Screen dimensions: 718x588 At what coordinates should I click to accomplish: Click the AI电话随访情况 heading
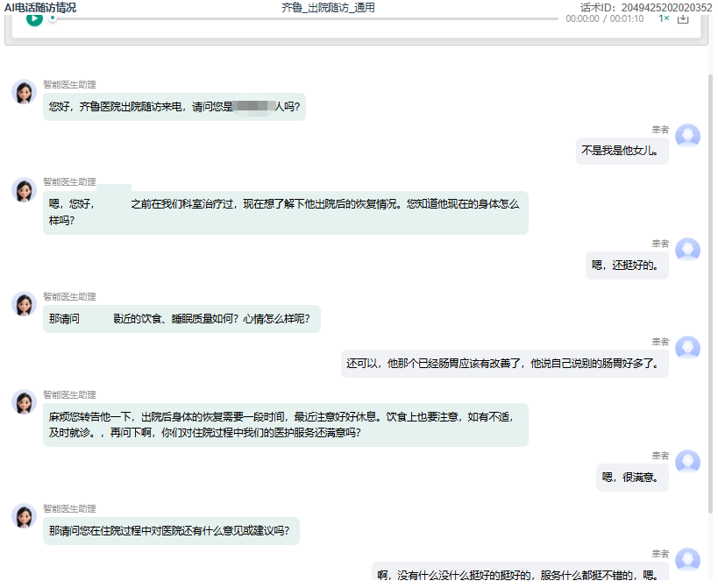click(38, 7)
